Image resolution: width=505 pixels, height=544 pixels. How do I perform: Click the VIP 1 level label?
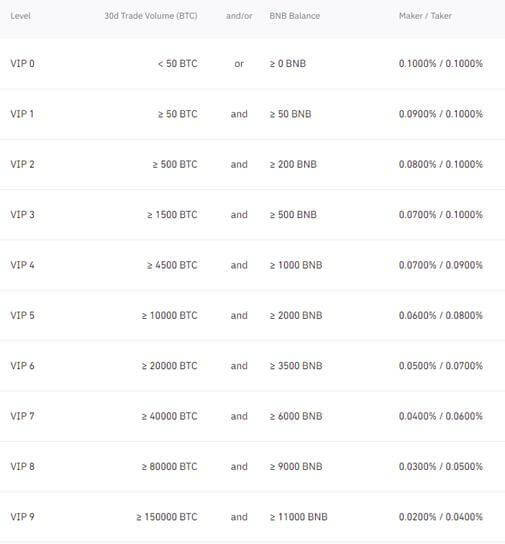click(22, 114)
